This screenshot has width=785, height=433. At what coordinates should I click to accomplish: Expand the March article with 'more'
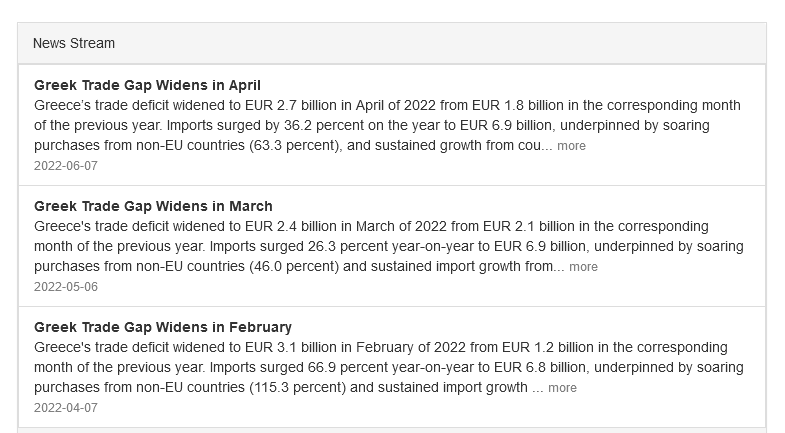(x=583, y=267)
